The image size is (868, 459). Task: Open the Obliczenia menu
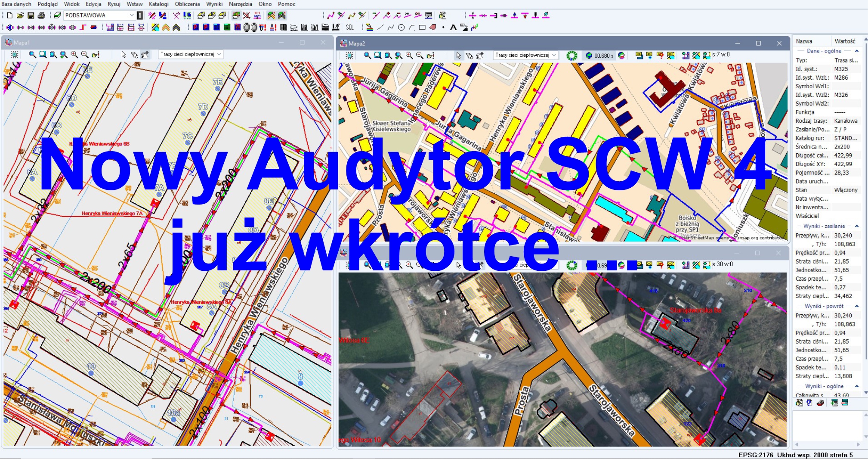point(187,4)
